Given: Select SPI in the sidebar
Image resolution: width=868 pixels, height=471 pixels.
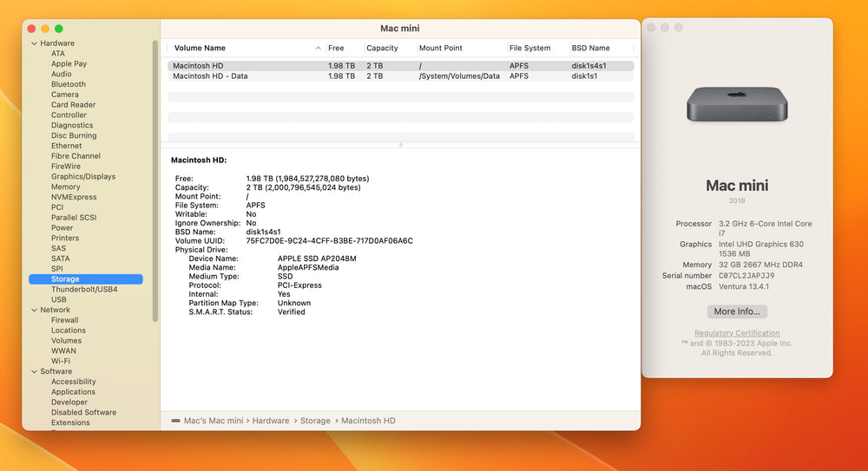Looking at the screenshot, I should [x=57, y=268].
